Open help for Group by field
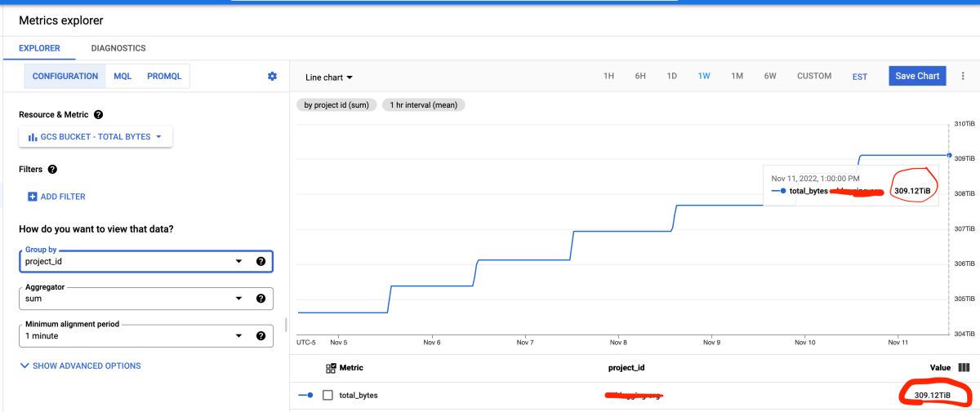 [x=261, y=261]
